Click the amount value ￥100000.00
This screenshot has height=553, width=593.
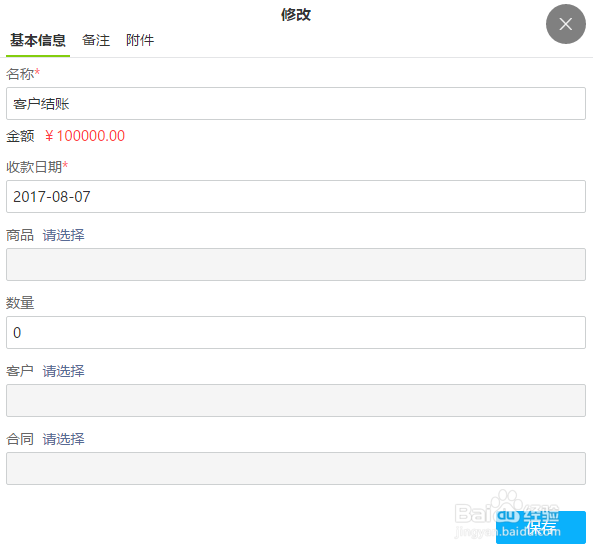[85, 136]
